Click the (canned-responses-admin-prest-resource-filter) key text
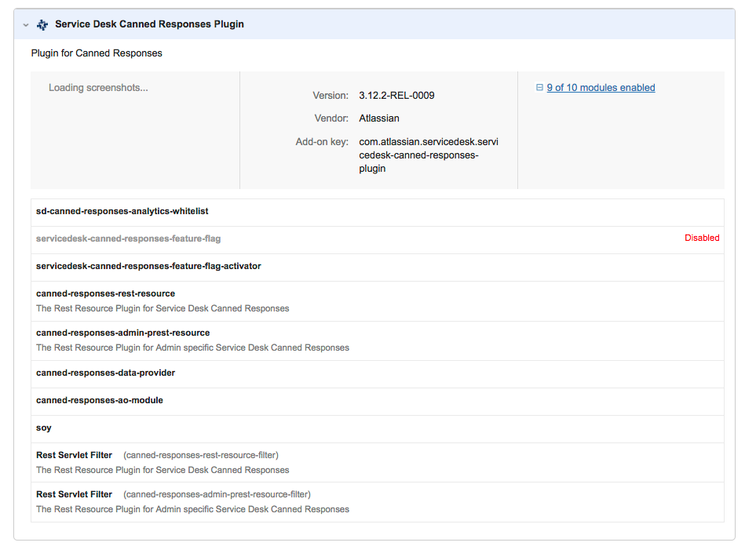 217,494
